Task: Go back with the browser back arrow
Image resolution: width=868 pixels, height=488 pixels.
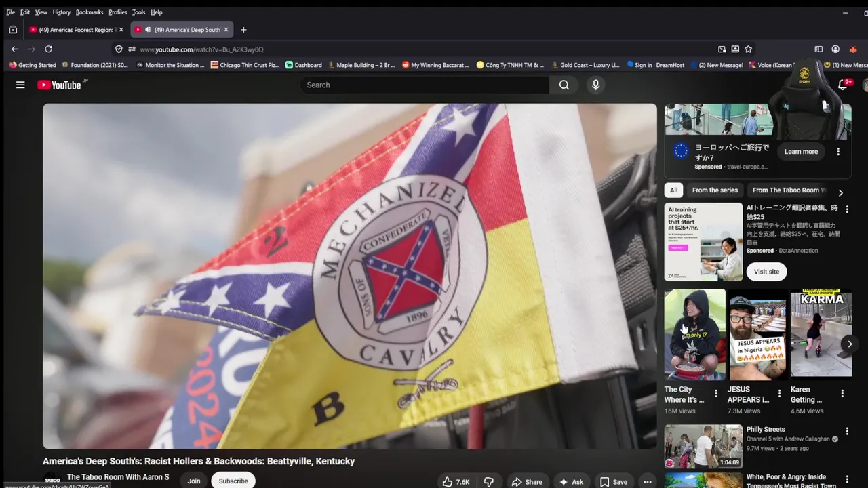Action: [15, 49]
